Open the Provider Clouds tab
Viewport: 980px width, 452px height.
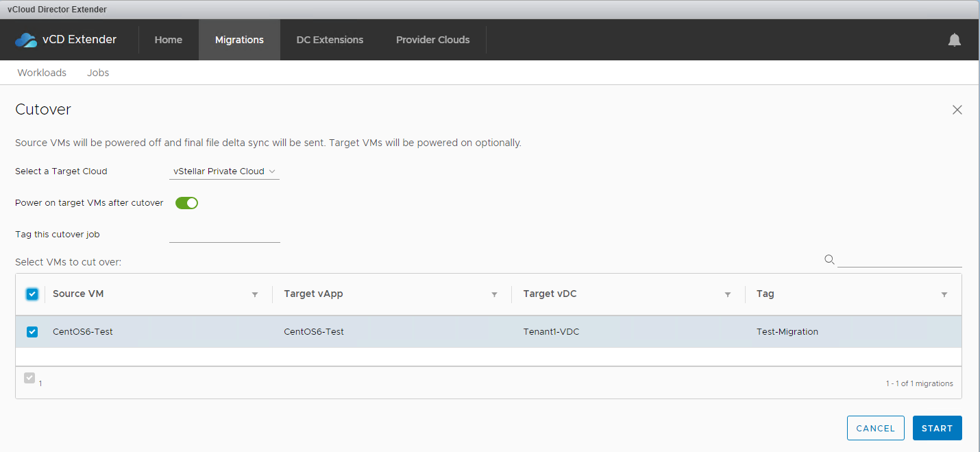coord(433,40)
